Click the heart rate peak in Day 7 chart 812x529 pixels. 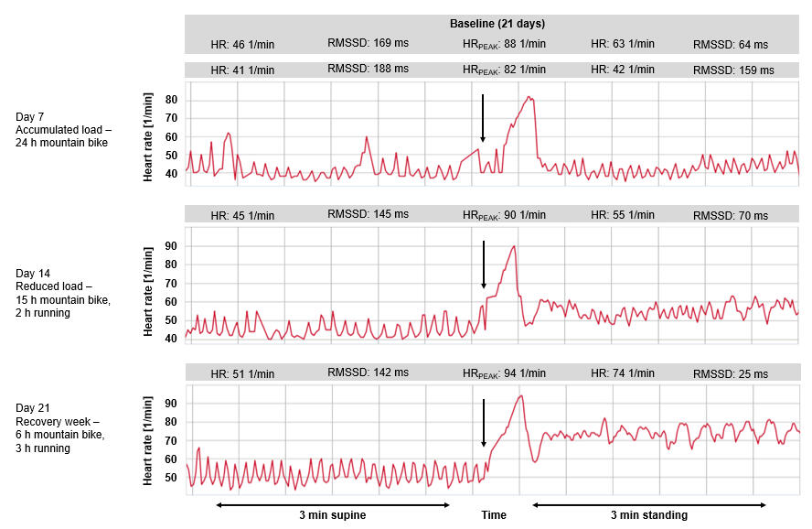pyautogui.click(x=529, y=97)
